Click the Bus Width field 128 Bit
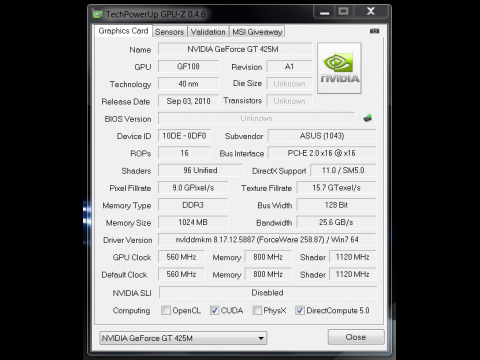The image size is (480, 360). click(336, 205)
